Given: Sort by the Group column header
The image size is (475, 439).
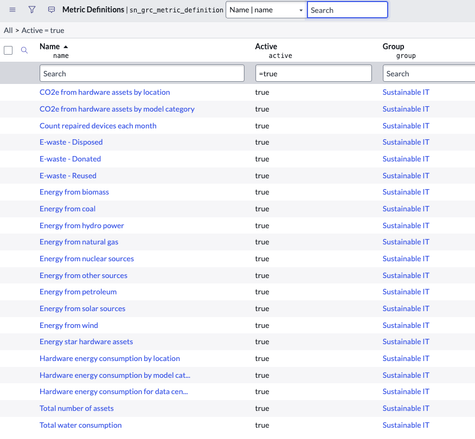Looking at the screenshot, I should coord(393,46).
